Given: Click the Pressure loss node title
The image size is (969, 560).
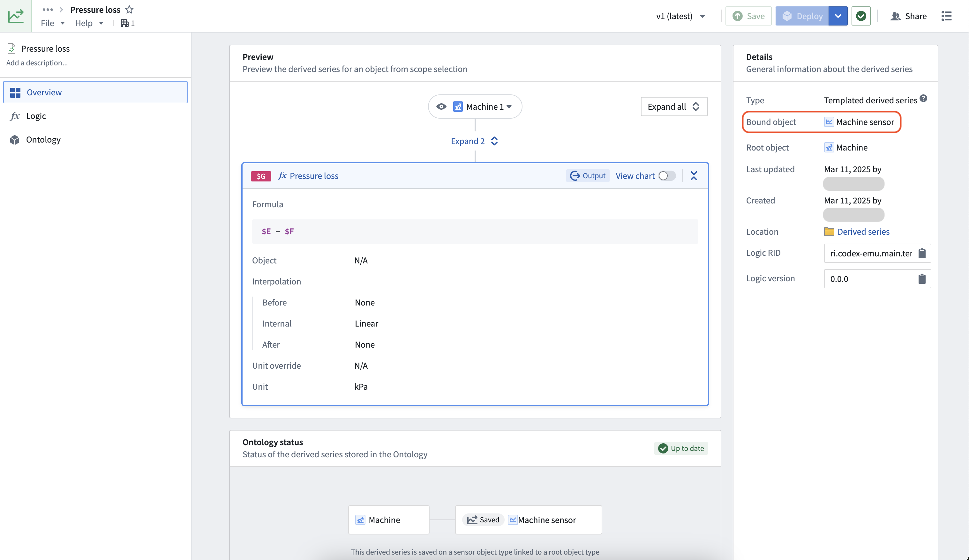Looking at the screenshot, I should click(x=314, y=176).
